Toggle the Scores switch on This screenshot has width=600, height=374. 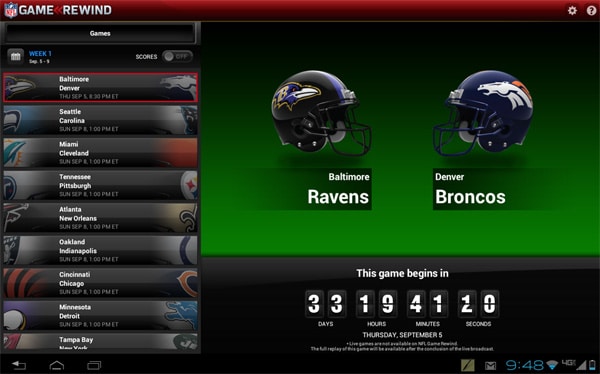coord(177,56)
